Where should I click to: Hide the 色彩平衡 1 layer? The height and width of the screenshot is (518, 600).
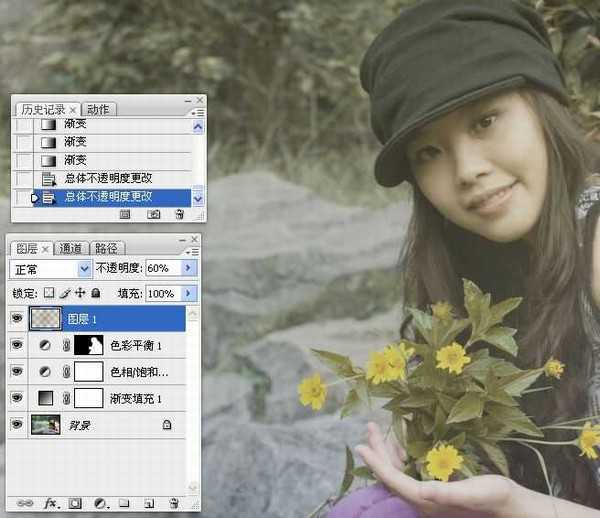[17, 346]
